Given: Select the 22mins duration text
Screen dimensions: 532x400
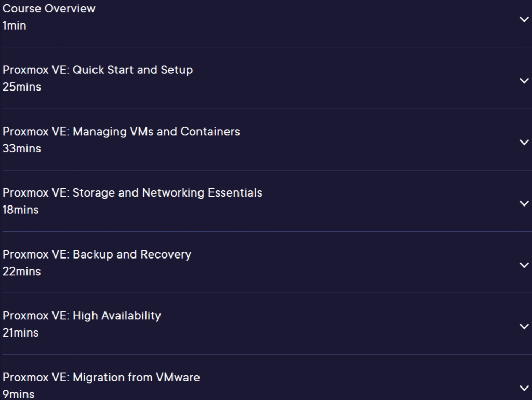Looking at the screenshot, I should pos(22,272).
